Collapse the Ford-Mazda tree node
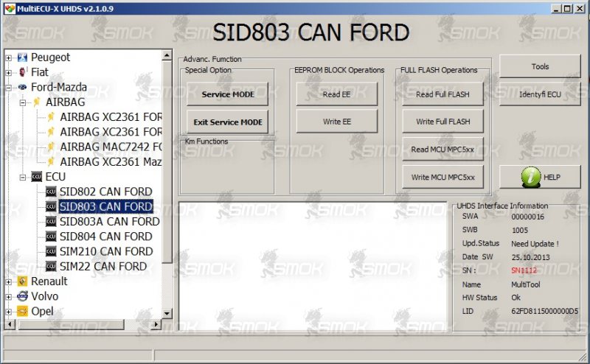 tap(8, 88)
